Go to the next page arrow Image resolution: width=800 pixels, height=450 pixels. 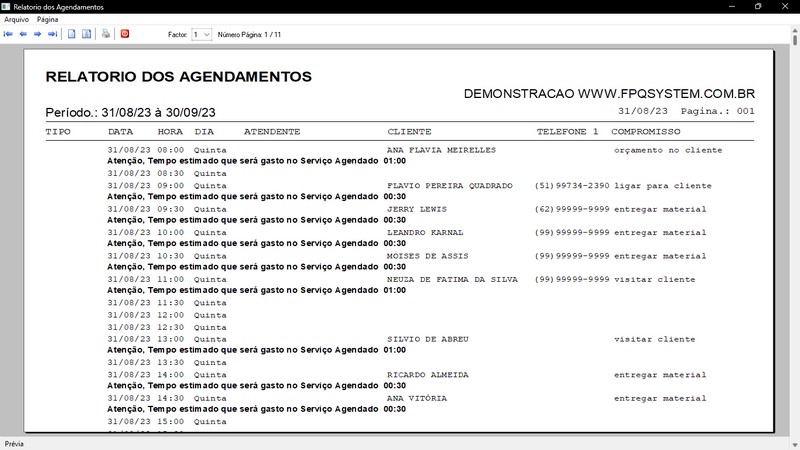(x=37, y=34)
